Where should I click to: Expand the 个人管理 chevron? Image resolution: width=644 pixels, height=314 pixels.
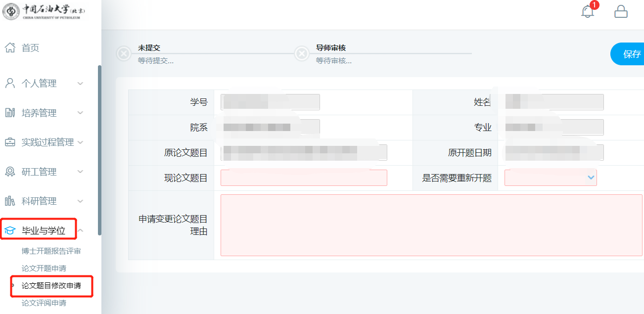[80, 84]
